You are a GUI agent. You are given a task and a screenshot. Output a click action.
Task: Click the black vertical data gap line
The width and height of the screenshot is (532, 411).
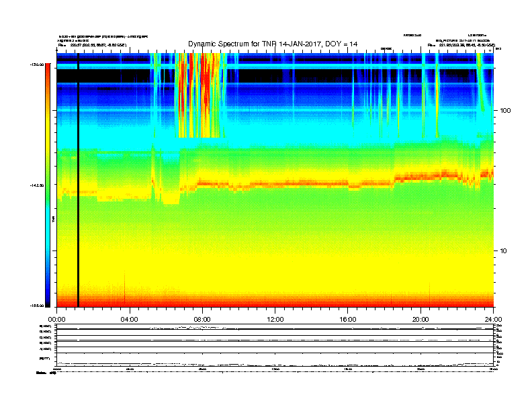pyautogui.click(x=78, y=180)
